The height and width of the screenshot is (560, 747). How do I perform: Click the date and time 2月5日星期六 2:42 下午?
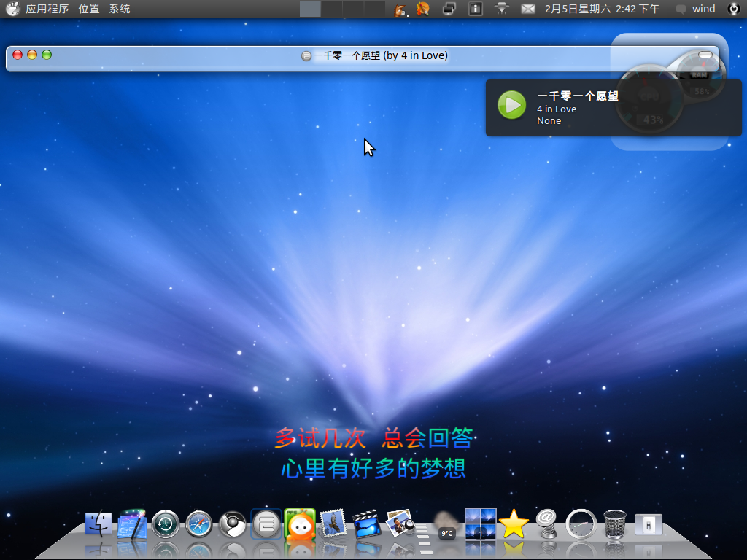(602, 9)
